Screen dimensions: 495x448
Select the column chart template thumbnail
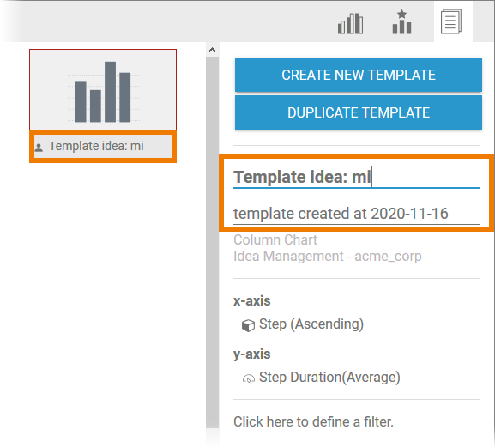(x=103, y=89)
